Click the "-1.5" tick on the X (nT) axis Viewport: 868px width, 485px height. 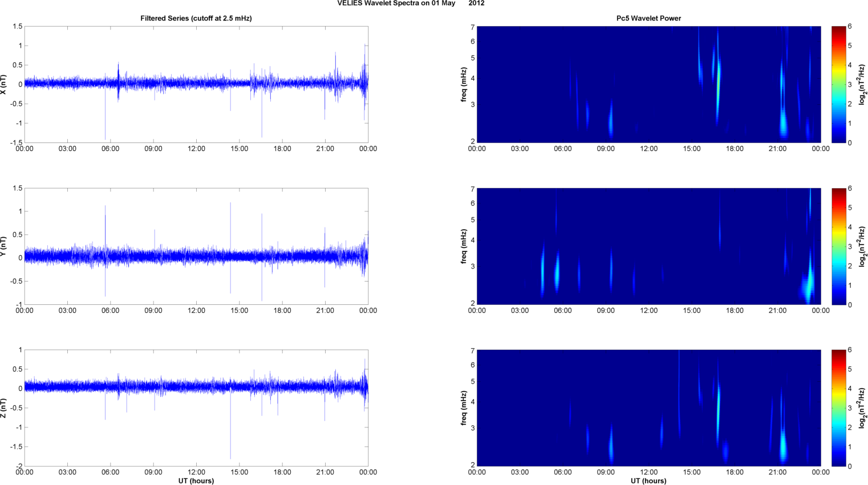pos(17,143)
